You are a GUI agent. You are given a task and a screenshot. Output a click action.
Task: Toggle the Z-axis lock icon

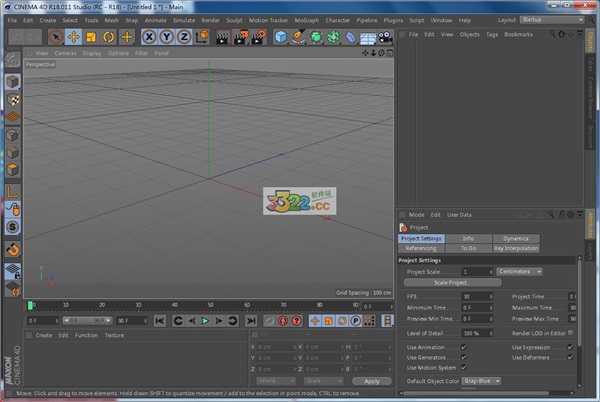183,37
